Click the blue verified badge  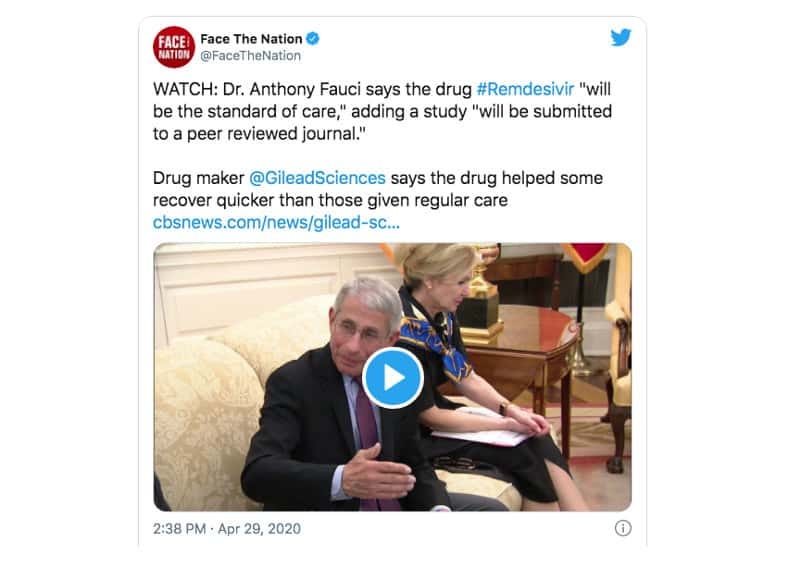click(313, 38)
